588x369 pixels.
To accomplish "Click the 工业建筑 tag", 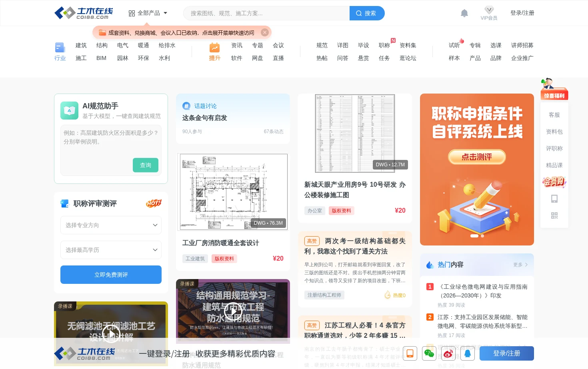I will [x=195, y=259].
